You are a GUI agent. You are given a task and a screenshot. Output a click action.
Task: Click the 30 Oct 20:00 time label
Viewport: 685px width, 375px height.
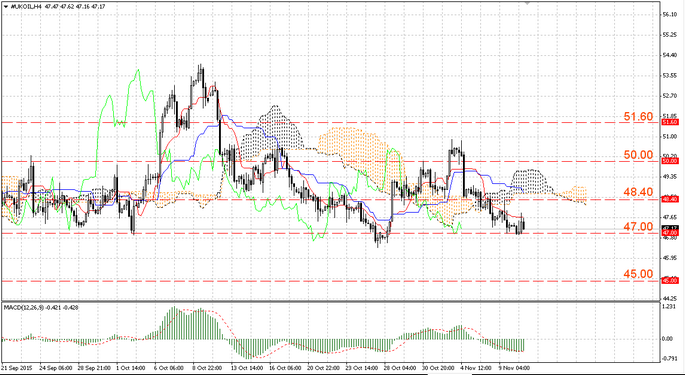tap(438, 368)
